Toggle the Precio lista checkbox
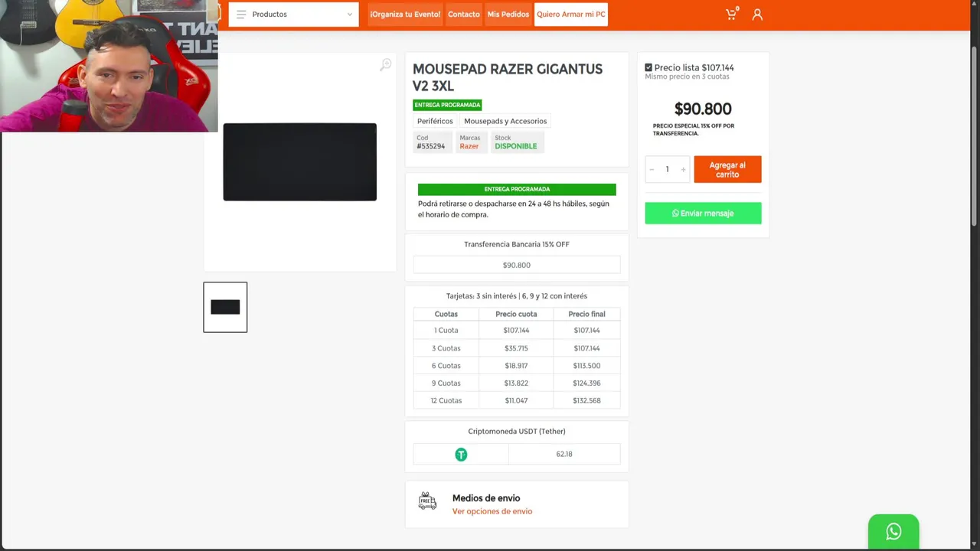This screenshot has height=551, width=980. point(648,67)
